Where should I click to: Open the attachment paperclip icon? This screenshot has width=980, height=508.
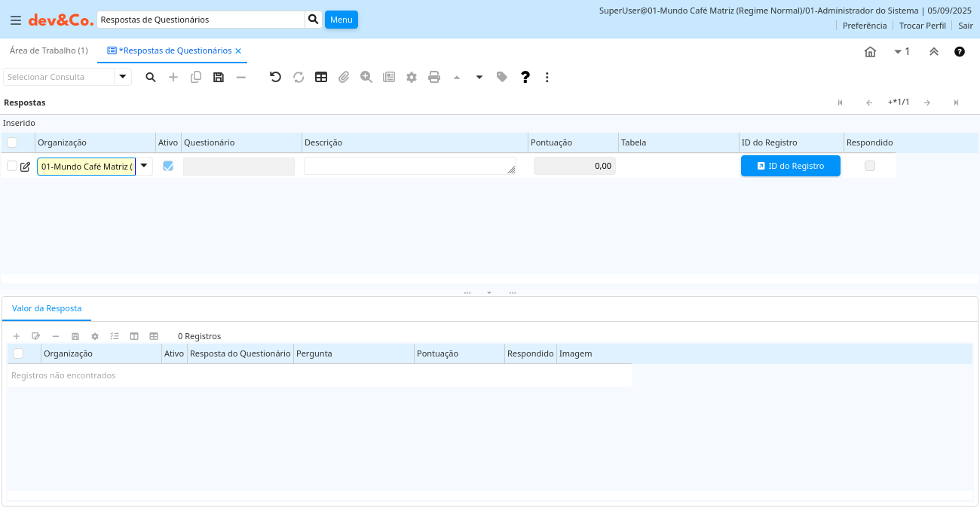click(344, 77)
